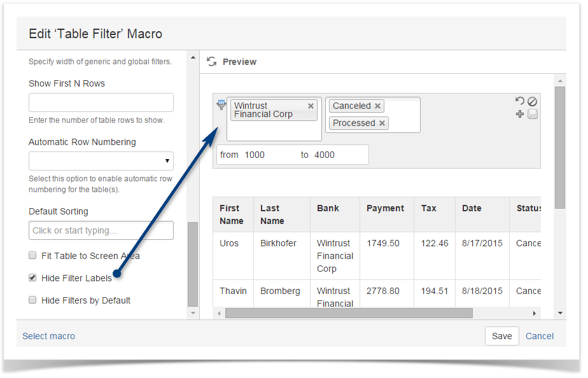Open the Default Sorting selector
The image size is (588, 378).
[x=101, y=230]
